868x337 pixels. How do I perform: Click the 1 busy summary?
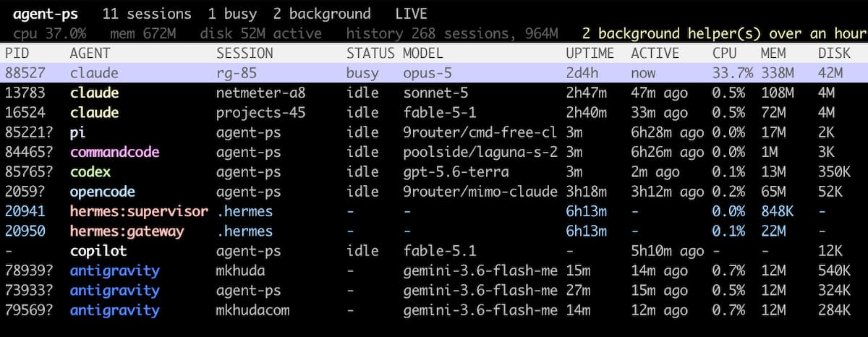tap(232, 14)
